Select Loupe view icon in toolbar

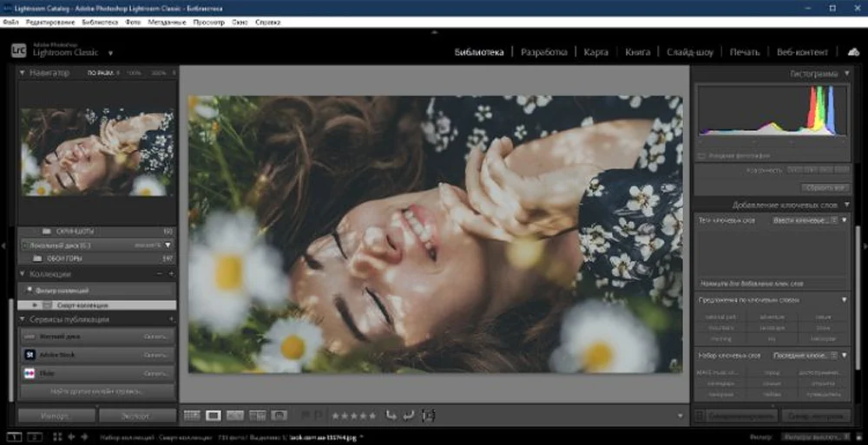pos(213,416)
